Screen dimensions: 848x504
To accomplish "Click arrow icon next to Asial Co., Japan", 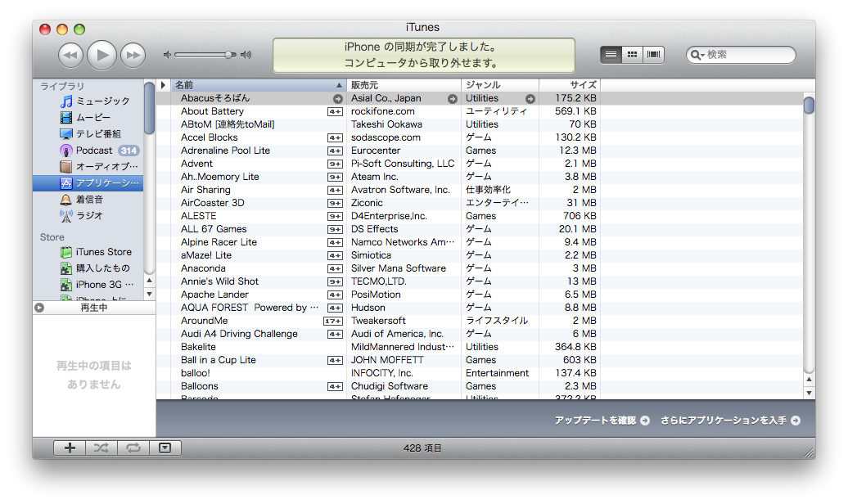I will click(x=453, y=98).
